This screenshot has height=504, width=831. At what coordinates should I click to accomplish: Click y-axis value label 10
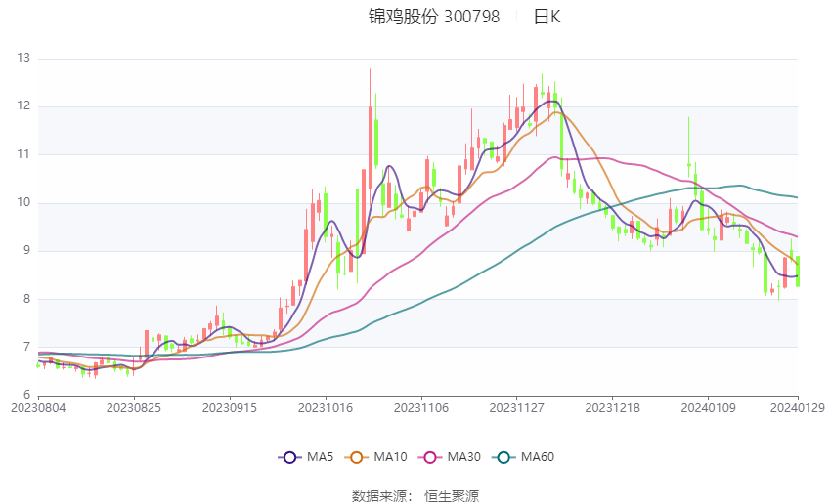click(23, 202)
